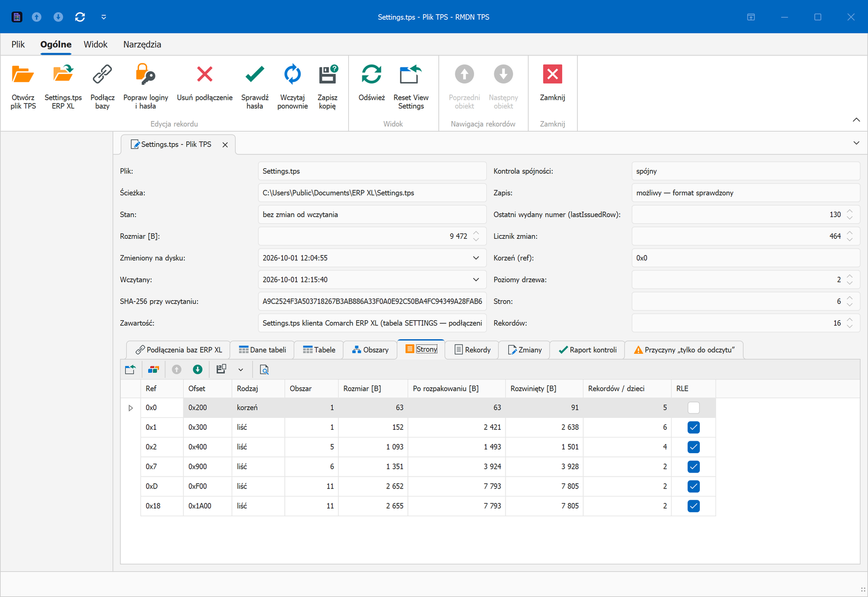Click the green down arrow in grid toolbar

(x=197, y=370)
